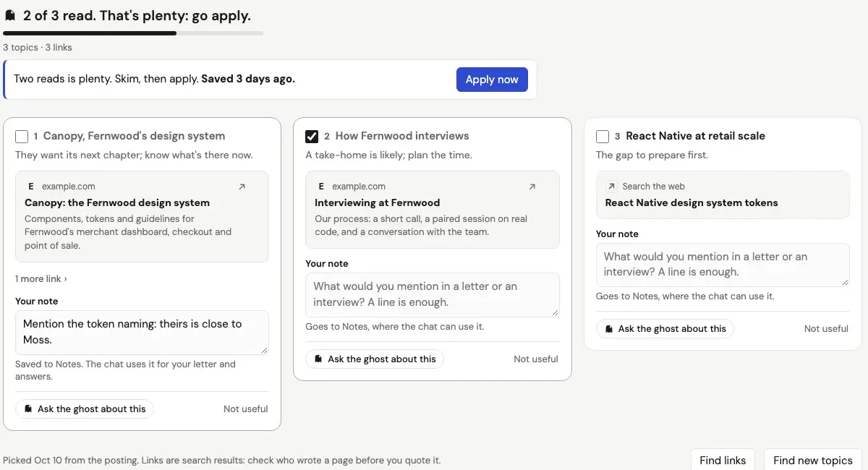Open React Native design system tokens search
Screen dimensions: 868x470
coord(692,203)
